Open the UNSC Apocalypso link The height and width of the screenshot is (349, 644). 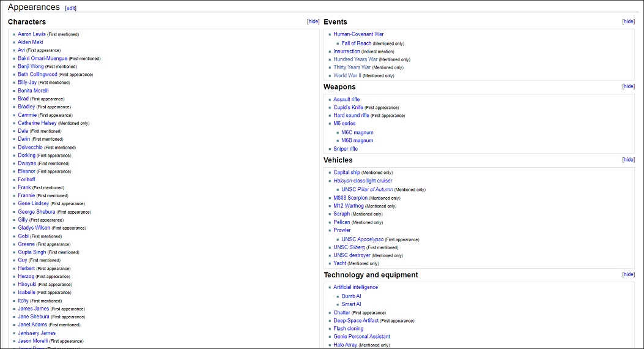click(x=362, y=239)
